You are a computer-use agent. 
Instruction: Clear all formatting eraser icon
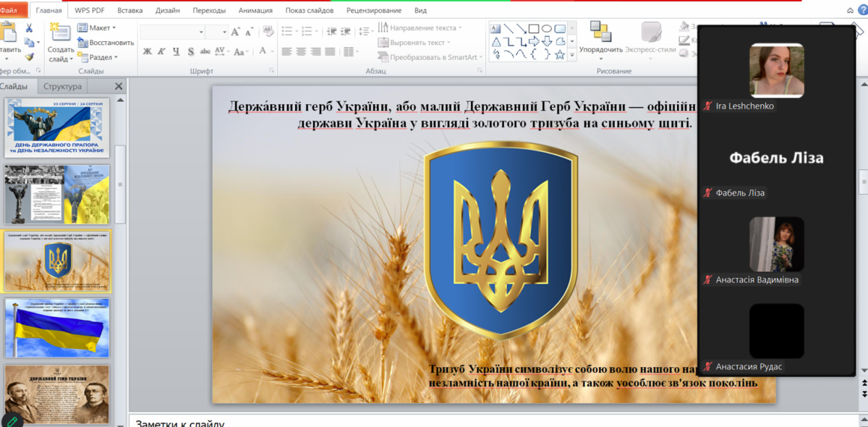267,32
